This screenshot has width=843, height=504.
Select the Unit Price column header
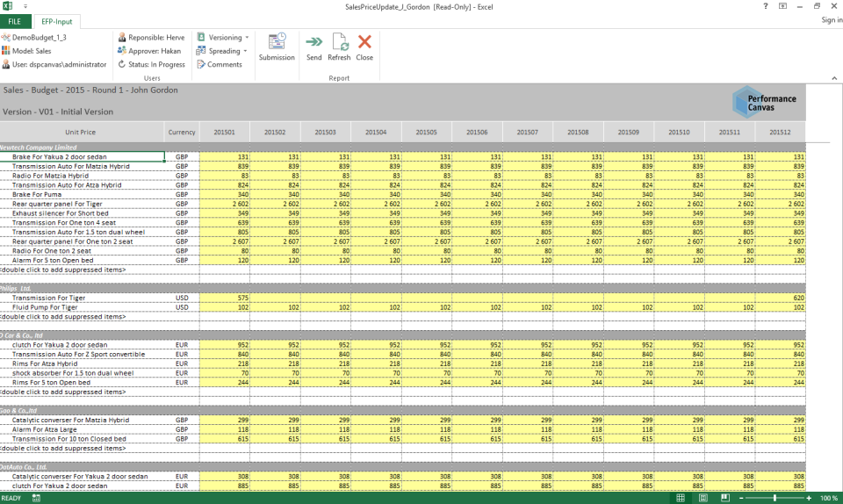[80, 133]
